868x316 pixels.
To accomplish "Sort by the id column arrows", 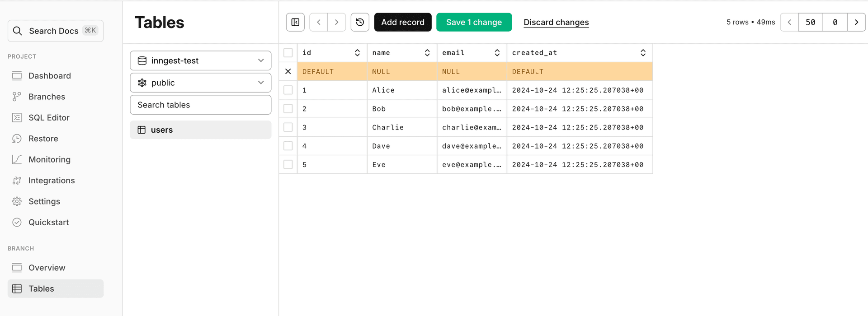I will coord(357,53).
